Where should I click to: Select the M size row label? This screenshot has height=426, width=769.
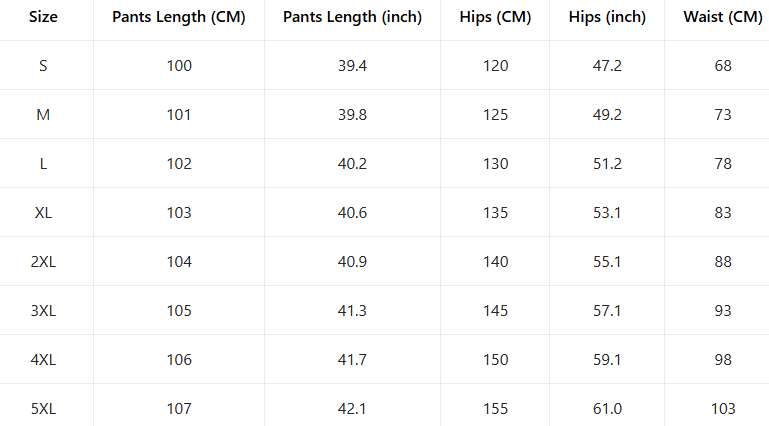43,115
